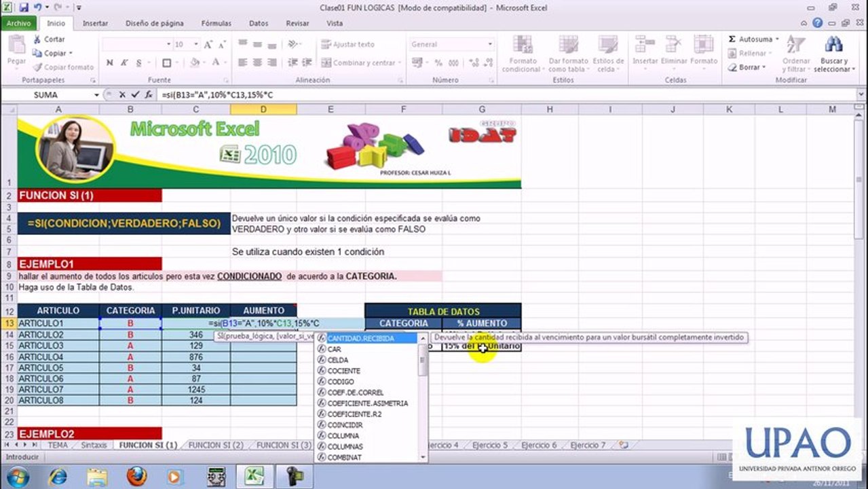This screenshot has width=868, height=489.
Task: Click the decrease font size icon
Action: [x=222, y=44]
